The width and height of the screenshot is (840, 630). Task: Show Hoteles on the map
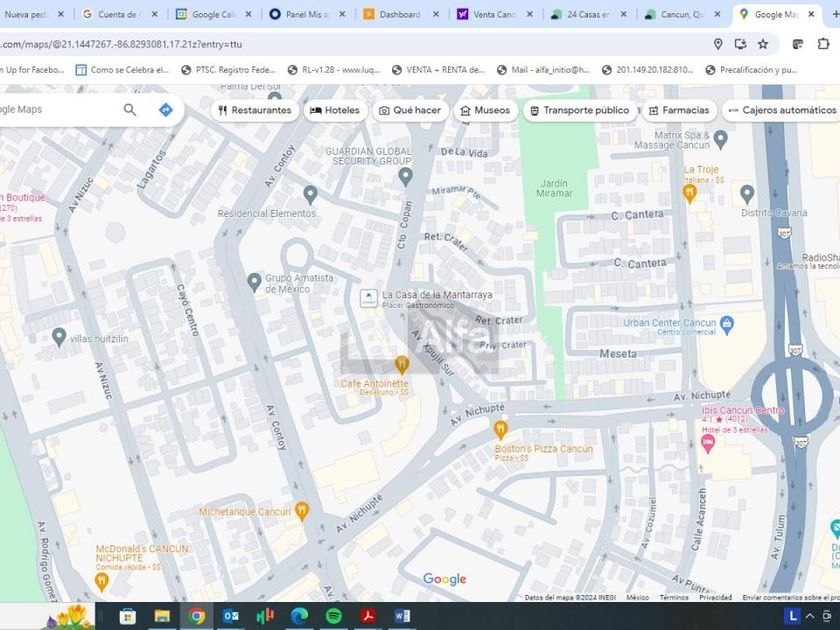tap(334, 110)
